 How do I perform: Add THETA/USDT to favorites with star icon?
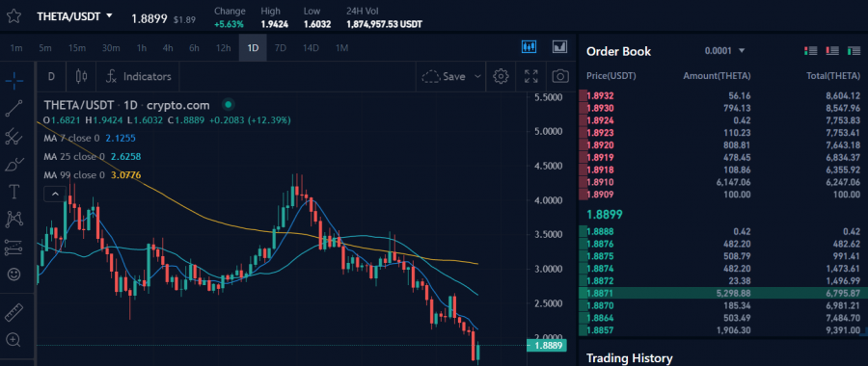(14, 16)
